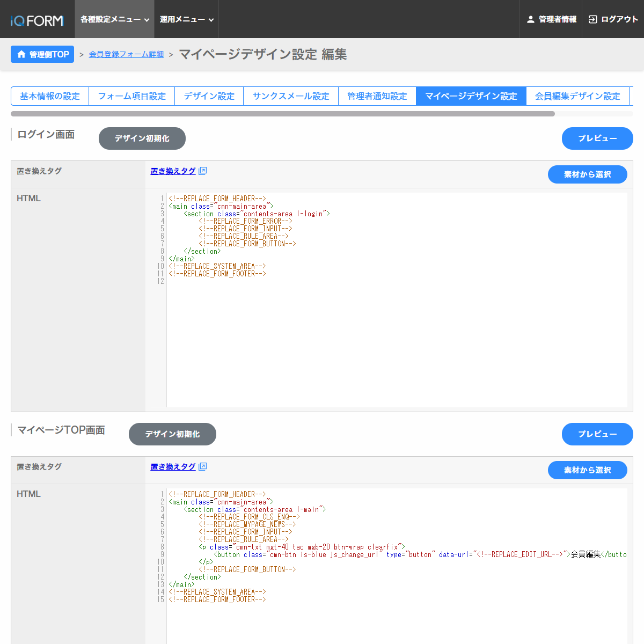
Task: Switch to フォーム項目設定 tab
Action: pyautogui.click(x=131, y=96)
